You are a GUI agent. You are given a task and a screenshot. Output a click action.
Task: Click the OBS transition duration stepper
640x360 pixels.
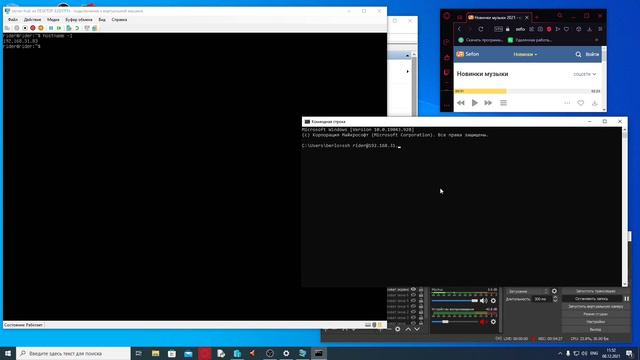pos(555,299)
